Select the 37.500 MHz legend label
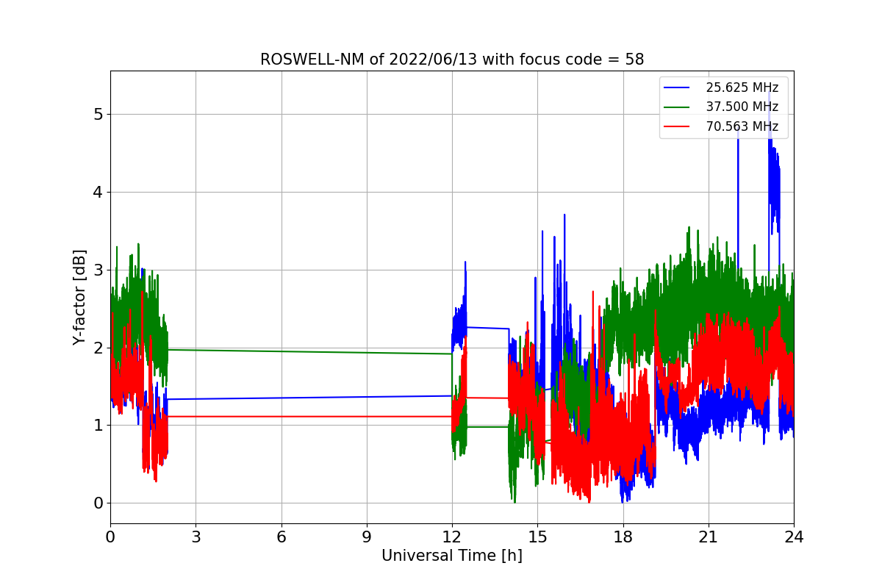This screenshot has height=588, width=882. tap(742, 107)
